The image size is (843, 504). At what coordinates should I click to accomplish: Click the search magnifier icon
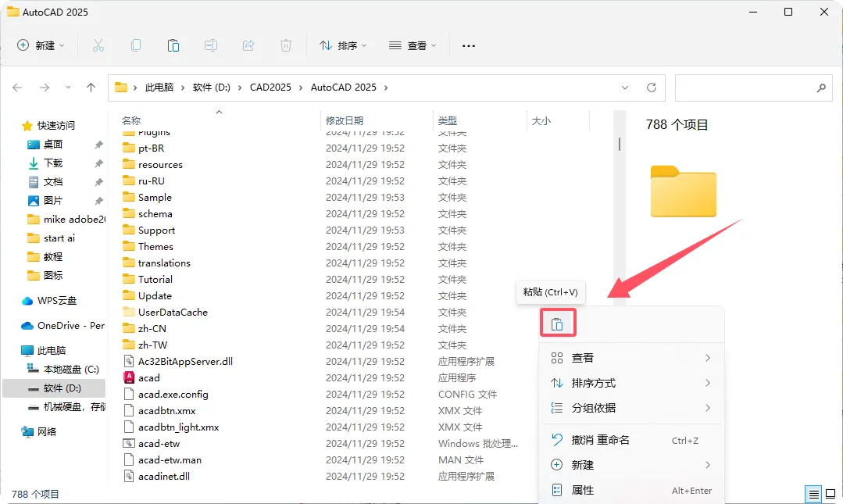(x=821, y=88)
